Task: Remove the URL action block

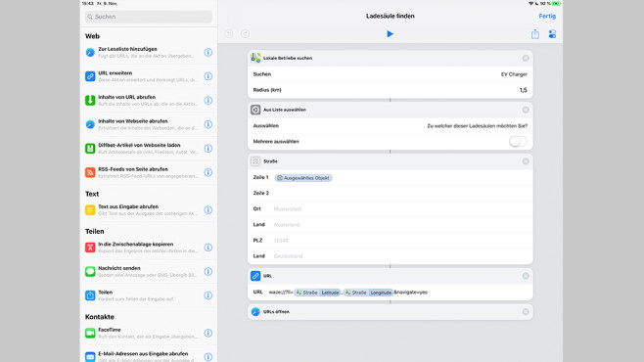Action: [x=526, y=276]
